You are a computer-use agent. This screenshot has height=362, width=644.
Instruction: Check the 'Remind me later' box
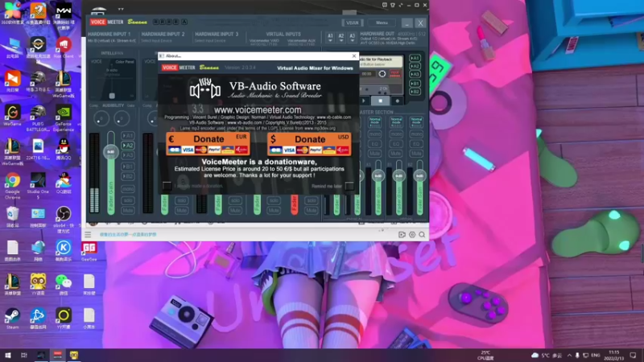coord(349,186)
